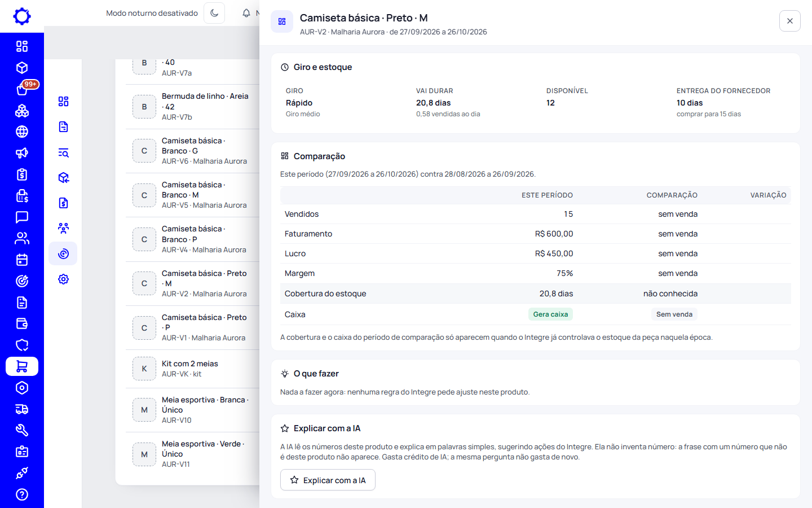812x508 pixels.
Task: Open the clipboard with dollar sign icon
Action: pyautogui.click(x=22, y=174)
